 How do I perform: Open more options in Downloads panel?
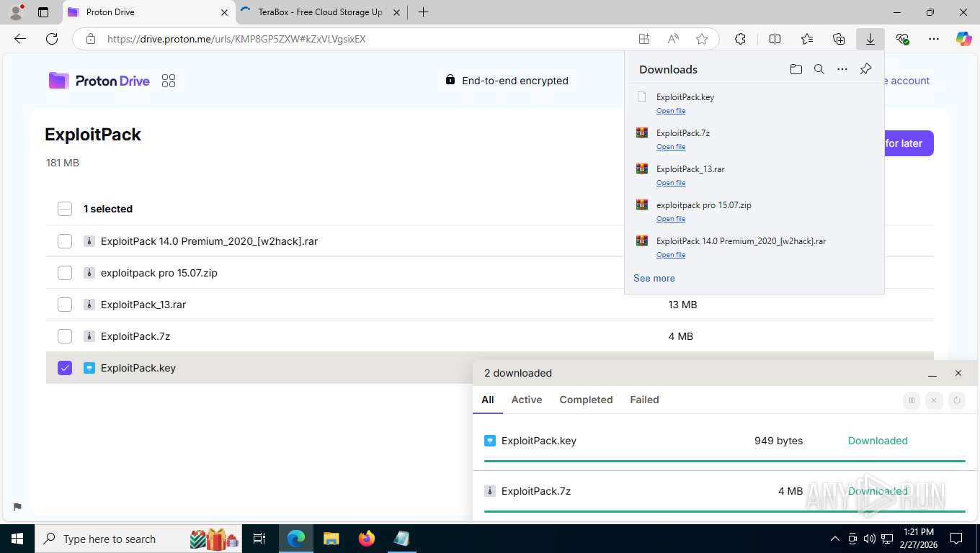(842, 69)
